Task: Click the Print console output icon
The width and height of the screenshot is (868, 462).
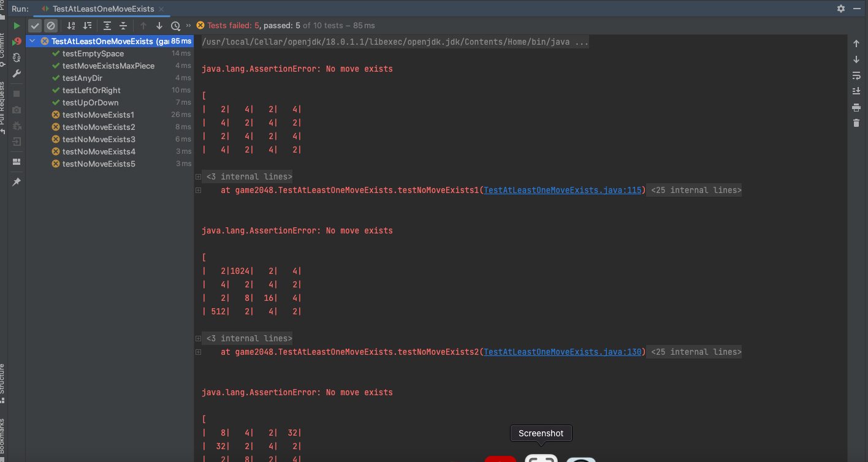Action: 856,107
